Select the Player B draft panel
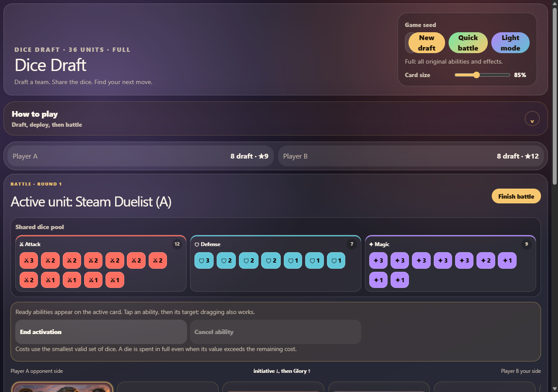The image size is (558, 392). tap(411, 156)
